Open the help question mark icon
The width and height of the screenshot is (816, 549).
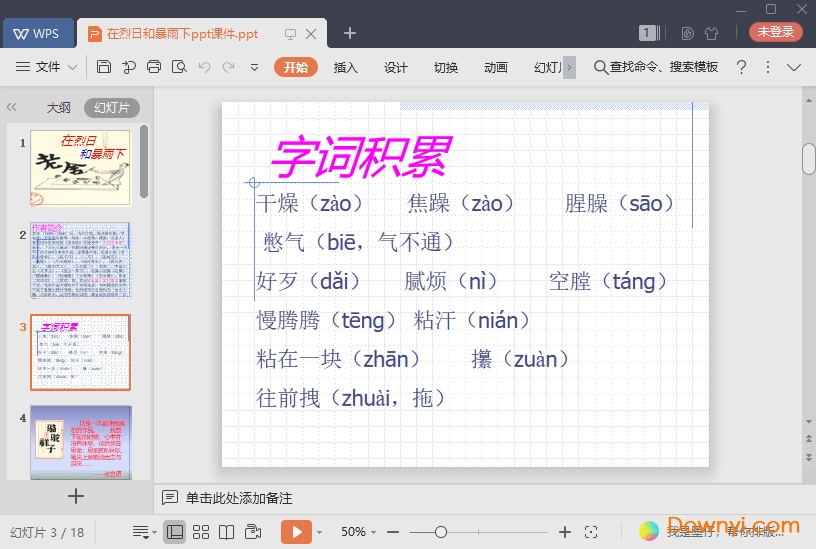click(741, 67)
